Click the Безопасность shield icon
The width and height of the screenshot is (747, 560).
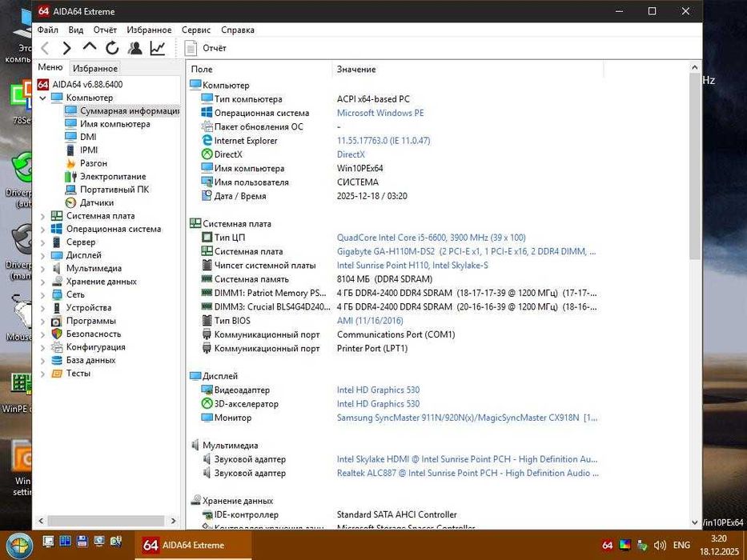point(57,334)
